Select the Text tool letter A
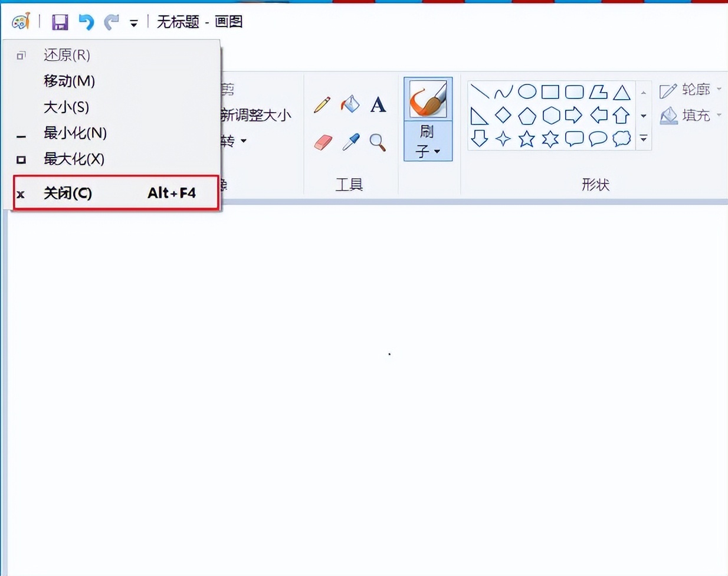Viewport: 728px width, 576px height. coord(378,105)
